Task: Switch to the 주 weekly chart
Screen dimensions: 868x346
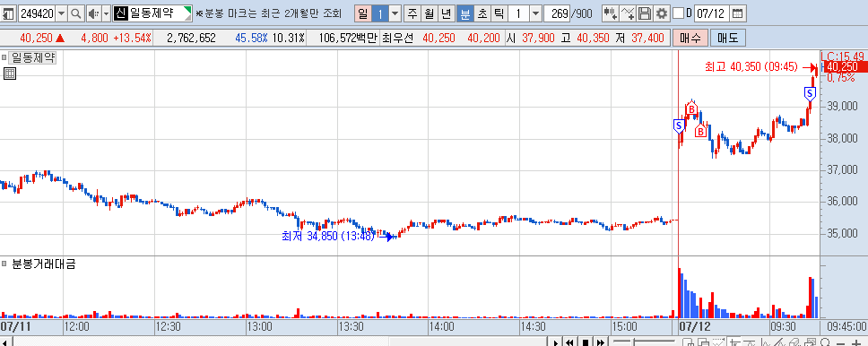Action: tap(412, 13)
